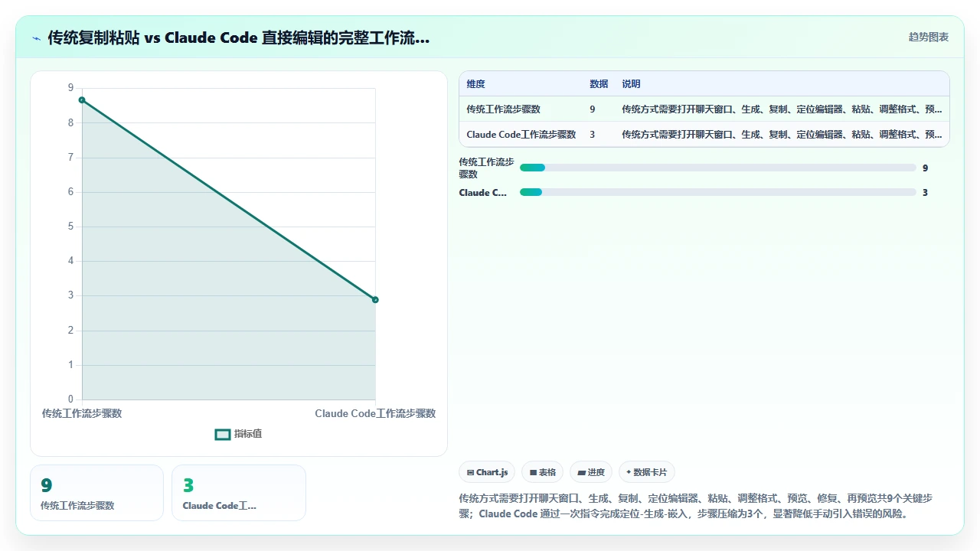Click the value 9 beside the progress bar
The height and width of the screenshot is (551, 980).
[925, 168]
